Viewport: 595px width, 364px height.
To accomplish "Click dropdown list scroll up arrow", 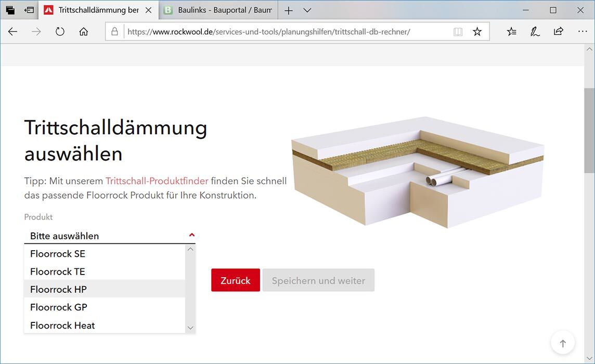I will pos(190,250).
